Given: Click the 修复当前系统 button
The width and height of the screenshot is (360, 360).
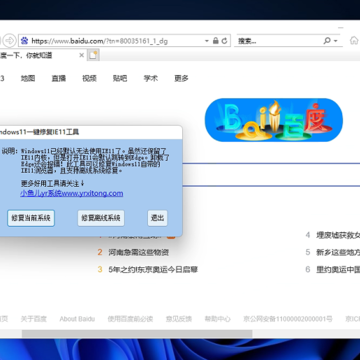Looking at the screenshot, I should (x=31, y=218).
